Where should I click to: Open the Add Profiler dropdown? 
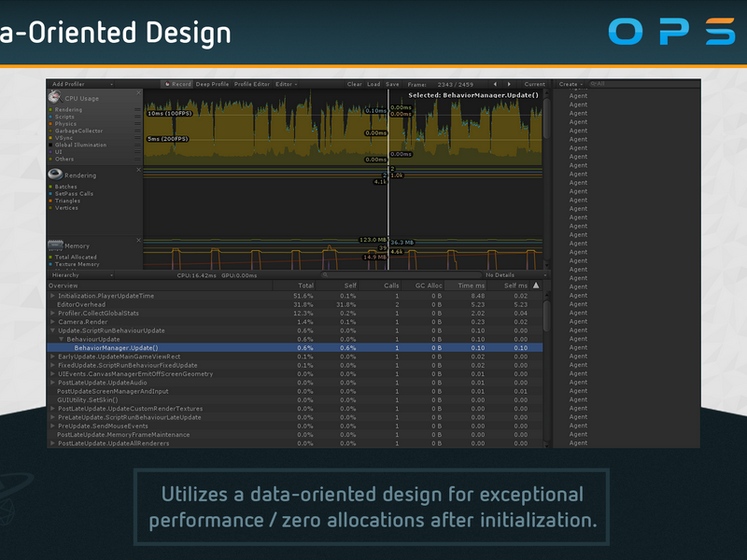click(x=82, y=84)
